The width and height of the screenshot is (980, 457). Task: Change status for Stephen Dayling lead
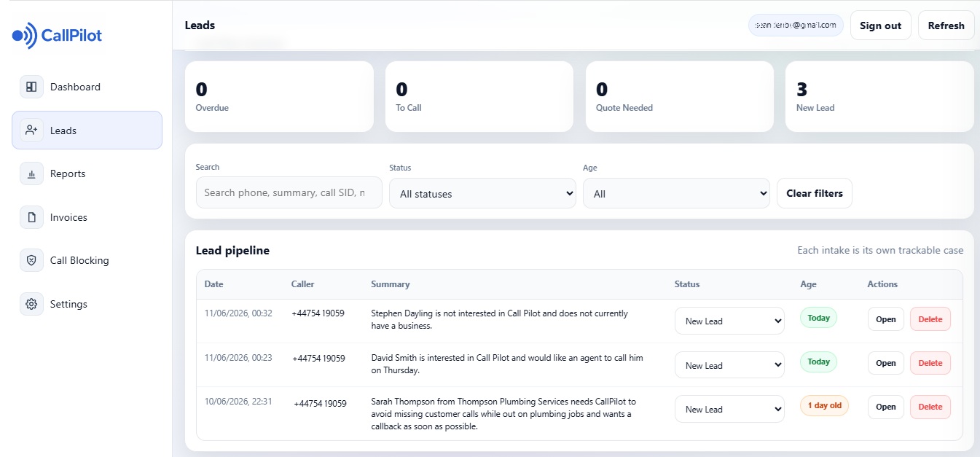tap(729, 321)
